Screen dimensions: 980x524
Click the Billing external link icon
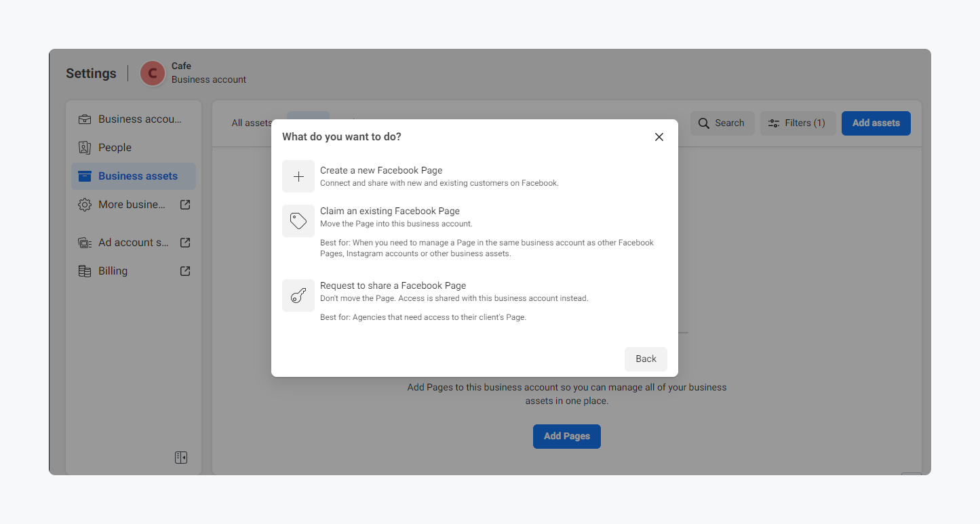185,271
